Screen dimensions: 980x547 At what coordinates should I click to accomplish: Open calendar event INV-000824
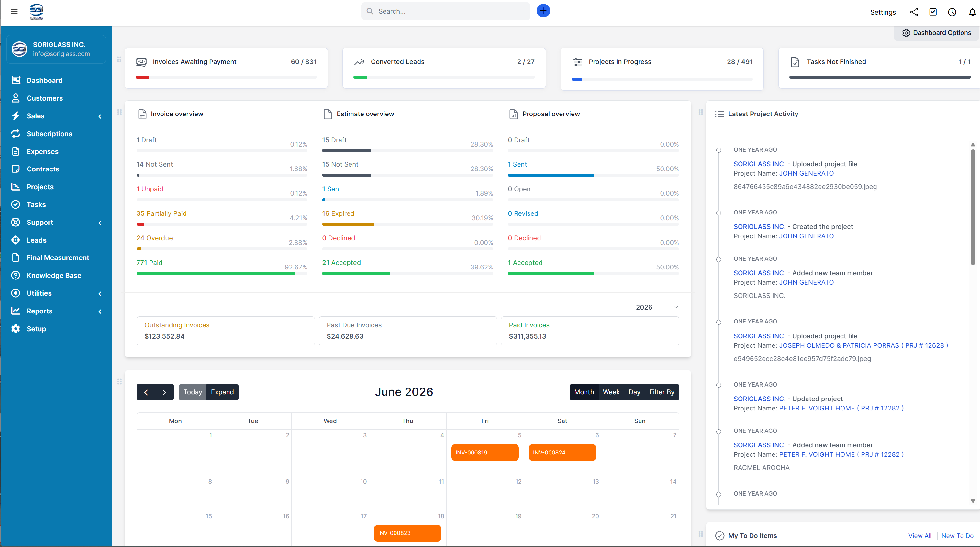[x=562, y=452]
